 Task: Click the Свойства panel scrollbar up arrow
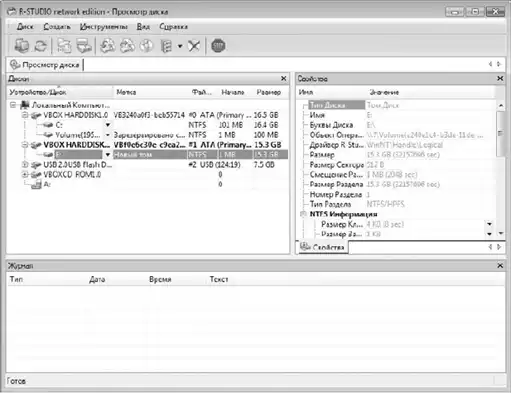pyautogui.click(x=501, y=105)
